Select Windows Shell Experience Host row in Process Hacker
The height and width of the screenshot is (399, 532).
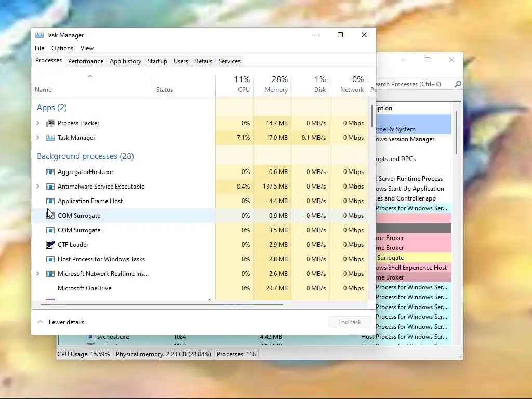tap(414, 268)
